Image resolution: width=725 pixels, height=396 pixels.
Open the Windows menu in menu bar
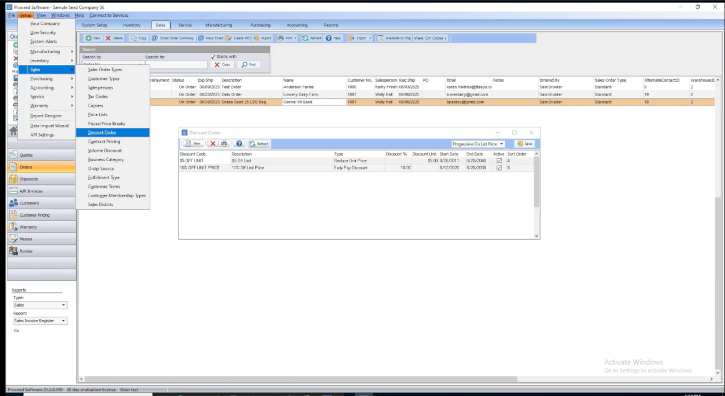pyautogui.click(x=60, y=15)
